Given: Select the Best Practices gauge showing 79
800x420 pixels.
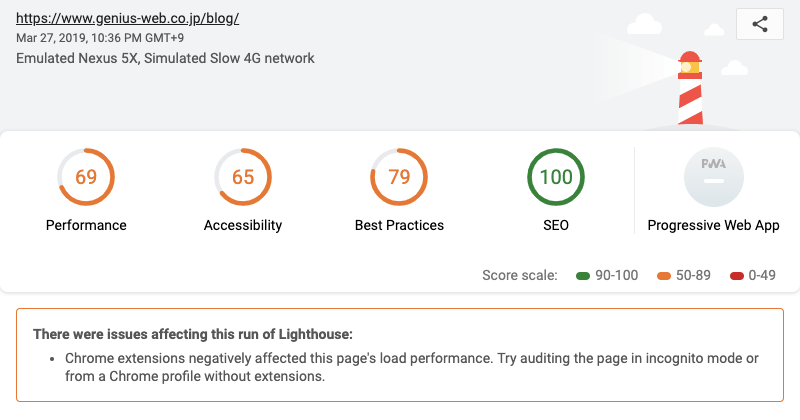Looking at the screenshot, I should [399, 177].
